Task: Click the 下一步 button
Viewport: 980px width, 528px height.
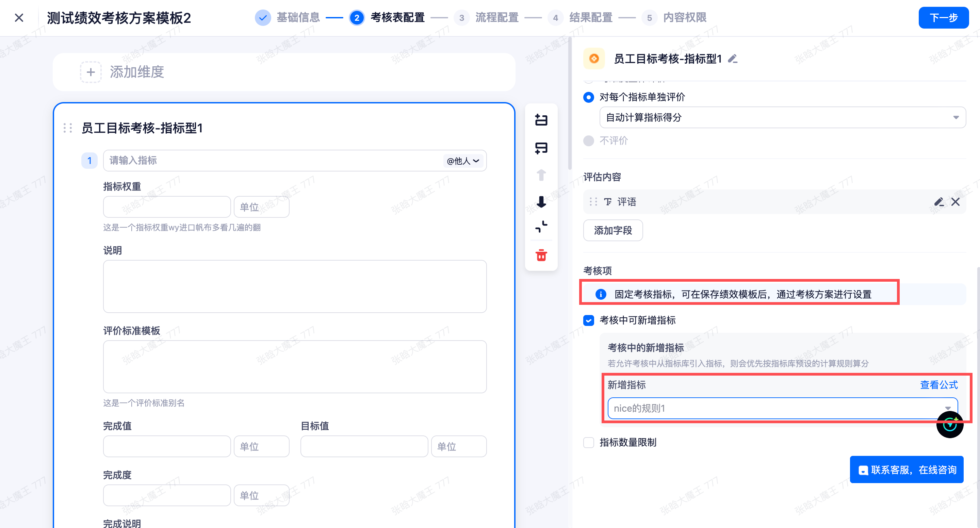Action: [x=943, y=17]
